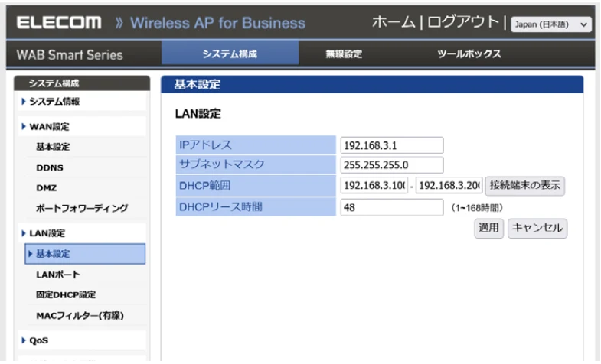Click the DHCP range end field
This screenshot has width=601, height=364.
449,186
